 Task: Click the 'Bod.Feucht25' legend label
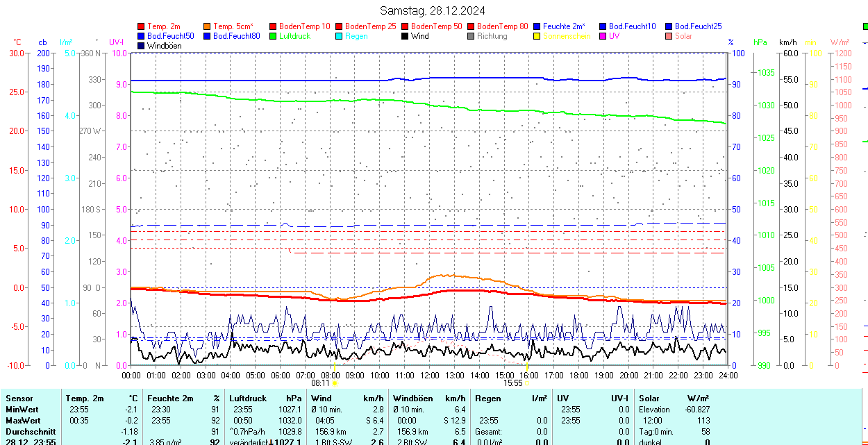[x=699, y=26]
